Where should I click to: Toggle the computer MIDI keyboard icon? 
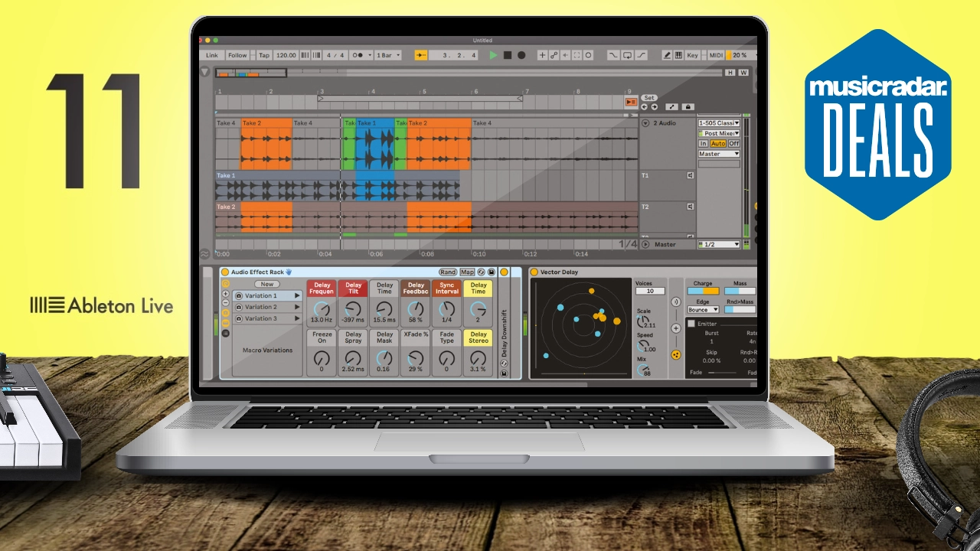click(x=678, y=55)
